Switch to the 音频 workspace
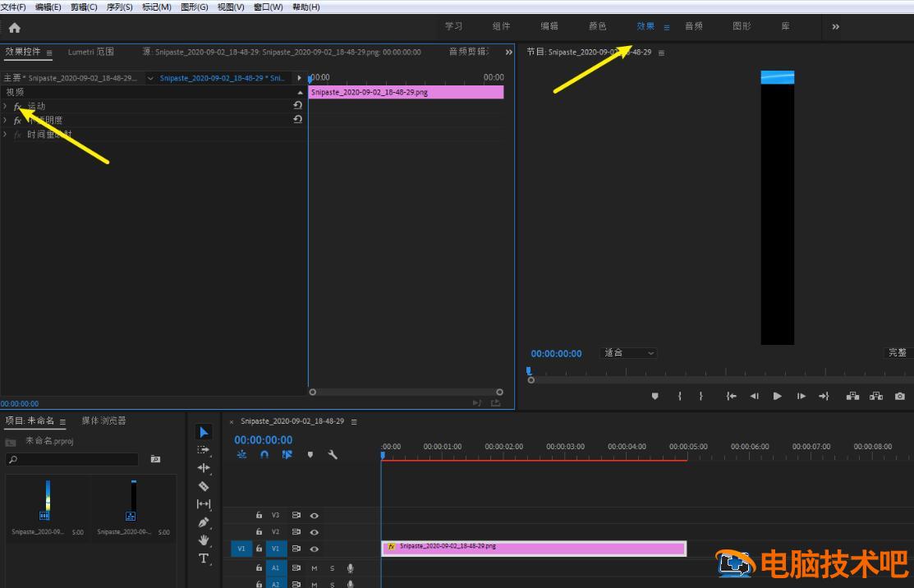 (x=694, y=26)
